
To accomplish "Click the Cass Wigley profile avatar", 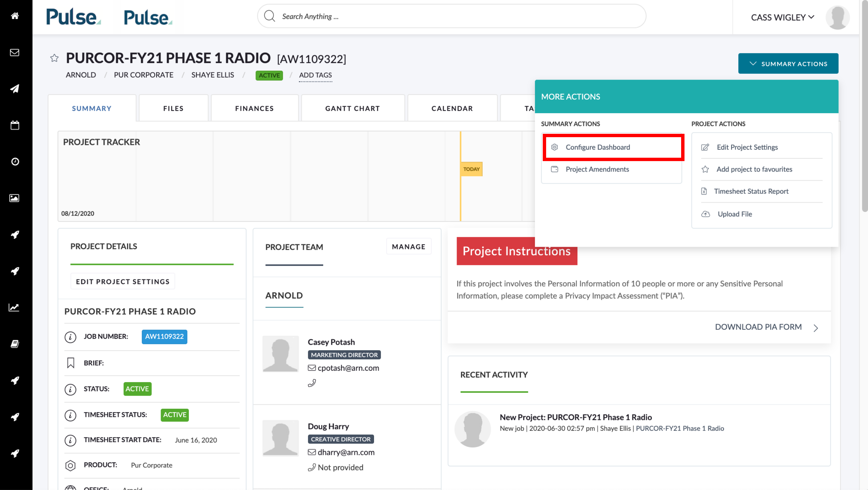I will pos(837,17).
